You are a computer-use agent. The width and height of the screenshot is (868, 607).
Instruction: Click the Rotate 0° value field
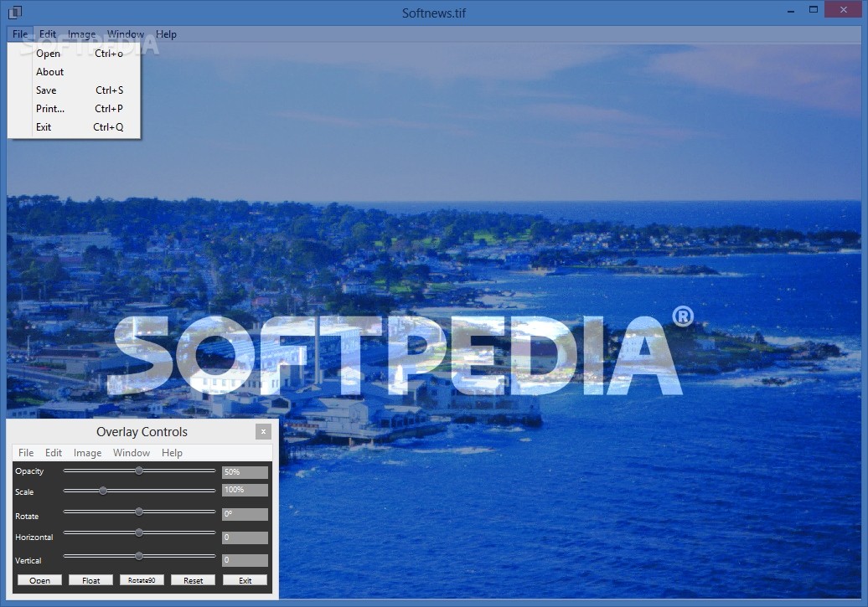(245, 515)
